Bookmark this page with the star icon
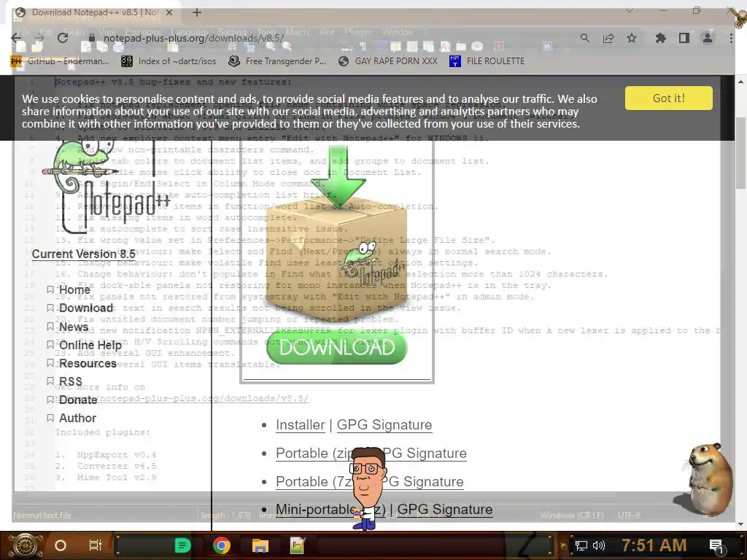The image size is (747, 560). (x=632, y=38)
